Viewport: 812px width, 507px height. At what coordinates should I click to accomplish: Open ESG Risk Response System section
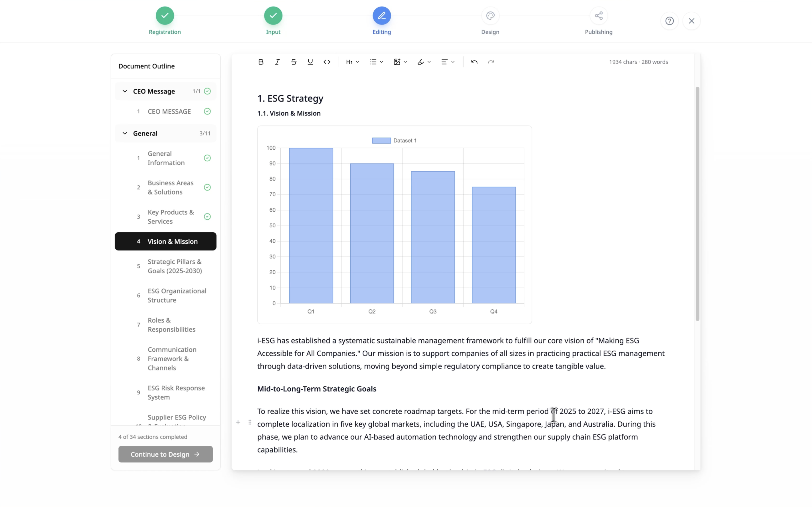click(165, 392)
